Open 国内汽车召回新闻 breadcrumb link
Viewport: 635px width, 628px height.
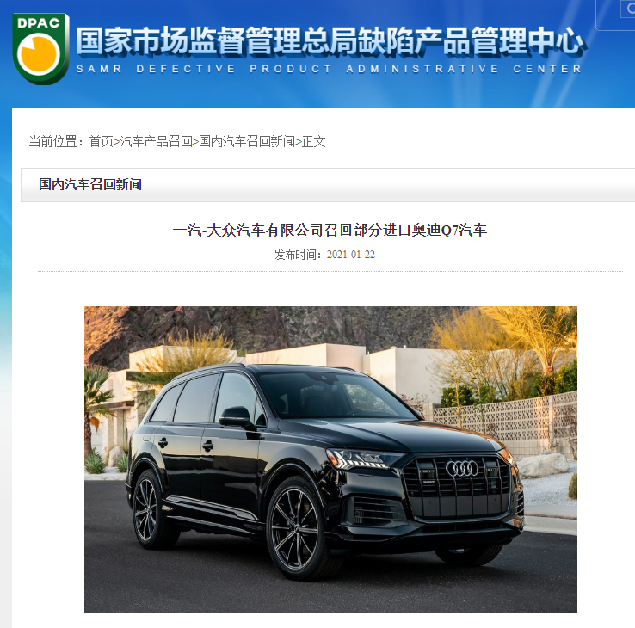point(247,141)
